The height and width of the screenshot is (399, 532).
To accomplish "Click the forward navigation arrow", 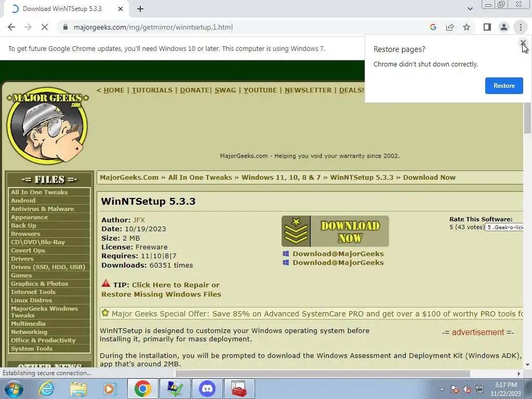I will [x=28, y=27].
